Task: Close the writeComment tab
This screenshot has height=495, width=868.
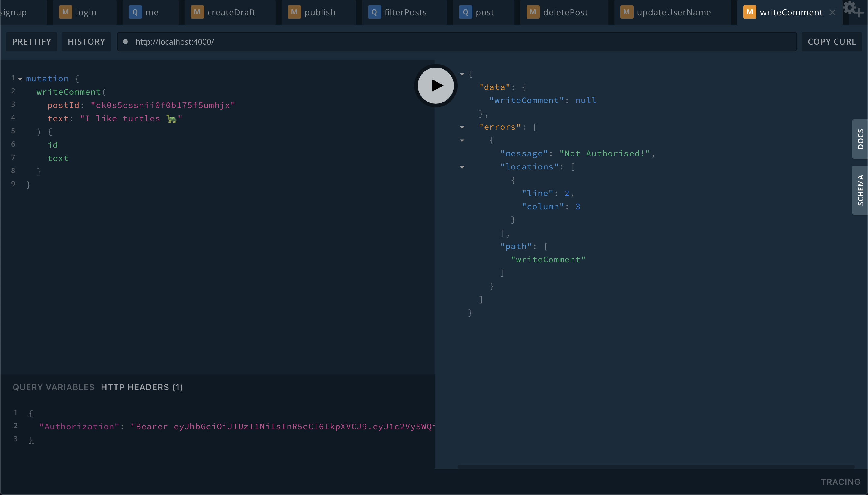Action: [832, 13]
